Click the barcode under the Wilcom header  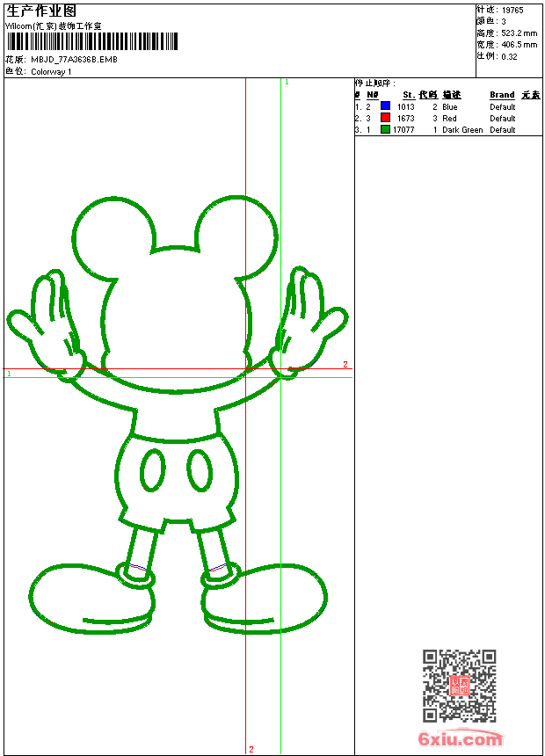pyautogui.click(x=92, y=41)
